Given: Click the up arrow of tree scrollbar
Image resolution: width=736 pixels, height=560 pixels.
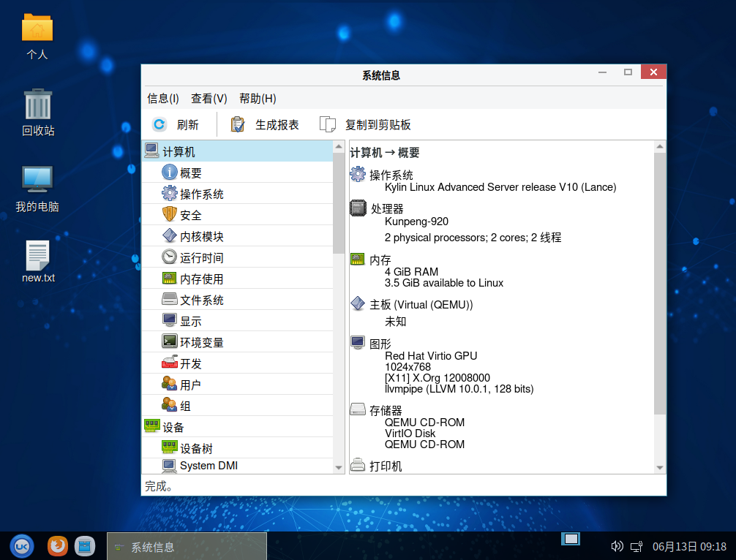Looking at the screenshot, I should pos(339,147).
